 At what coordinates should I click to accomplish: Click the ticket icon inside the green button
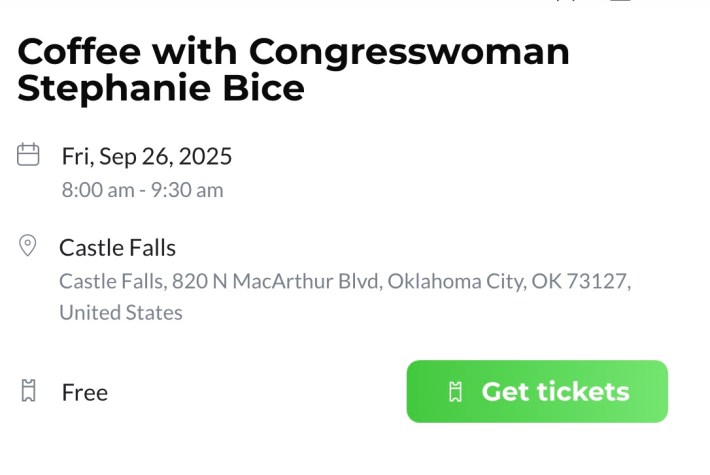(x=456, y=392)
